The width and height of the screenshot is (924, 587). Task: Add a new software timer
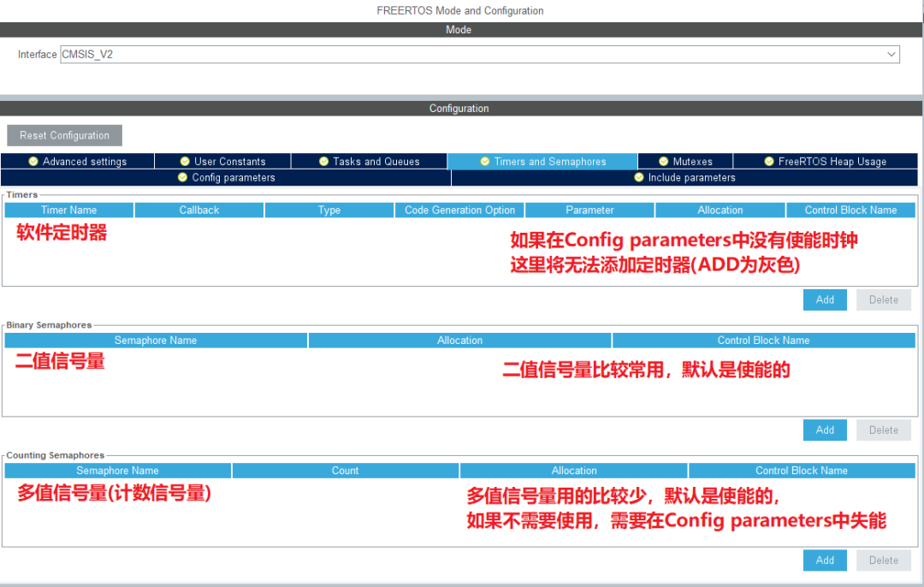(x=825, y=299)
